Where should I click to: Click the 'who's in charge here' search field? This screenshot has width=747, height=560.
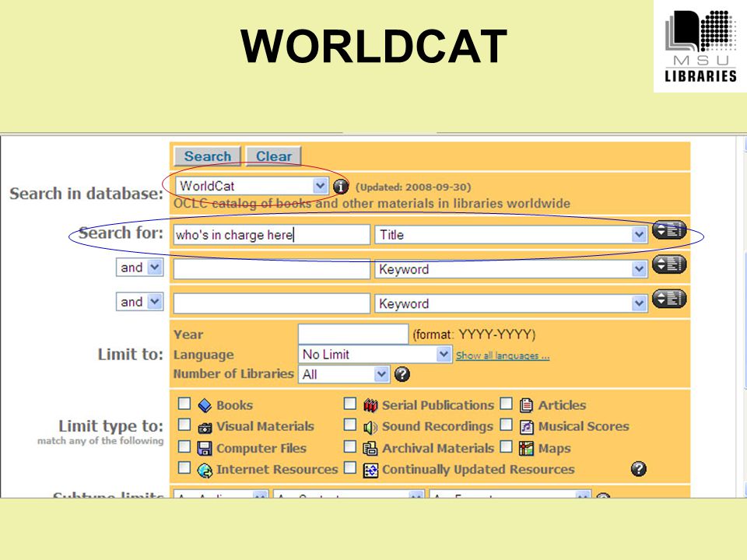coord(272,235)
